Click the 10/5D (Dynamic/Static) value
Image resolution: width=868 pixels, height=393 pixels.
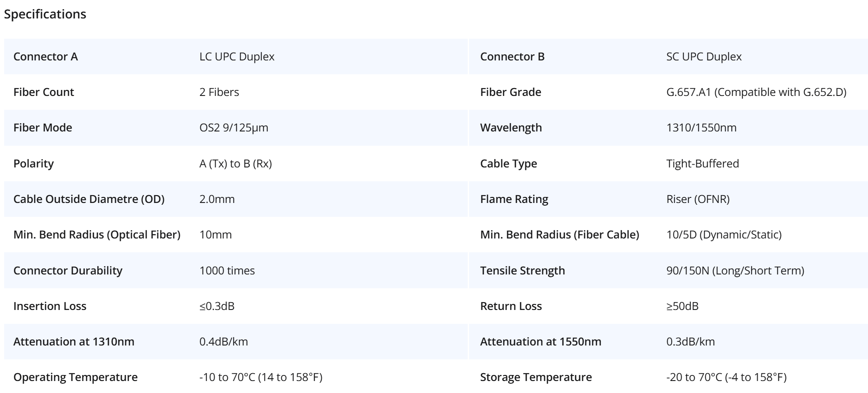[724, 235]
